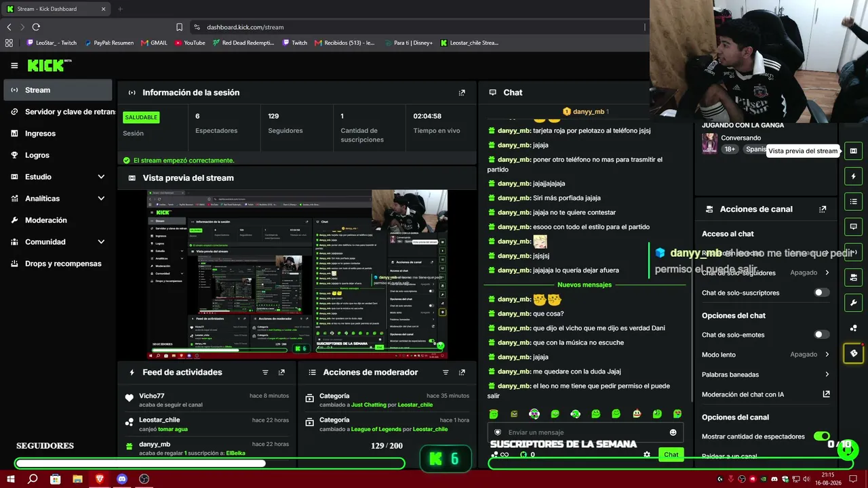Open the YouTube bookmark
The image size is (868, 488).
tap(190, 43)
